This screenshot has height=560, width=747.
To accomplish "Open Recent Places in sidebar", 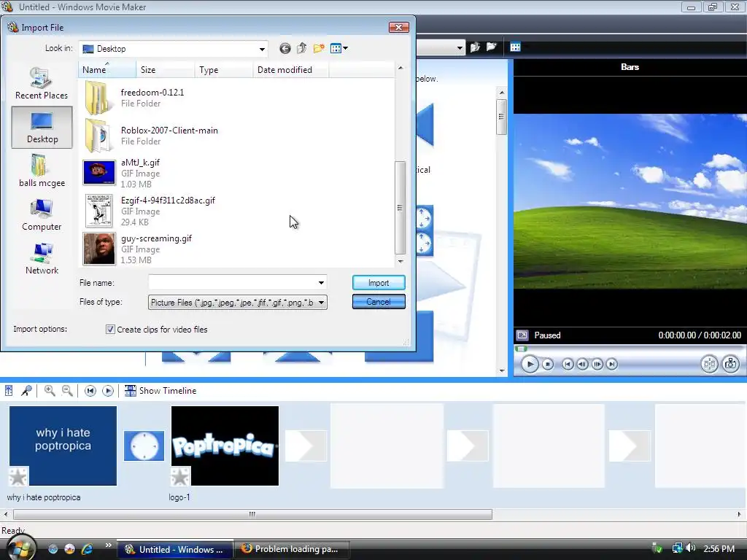I will pos(42,83).
